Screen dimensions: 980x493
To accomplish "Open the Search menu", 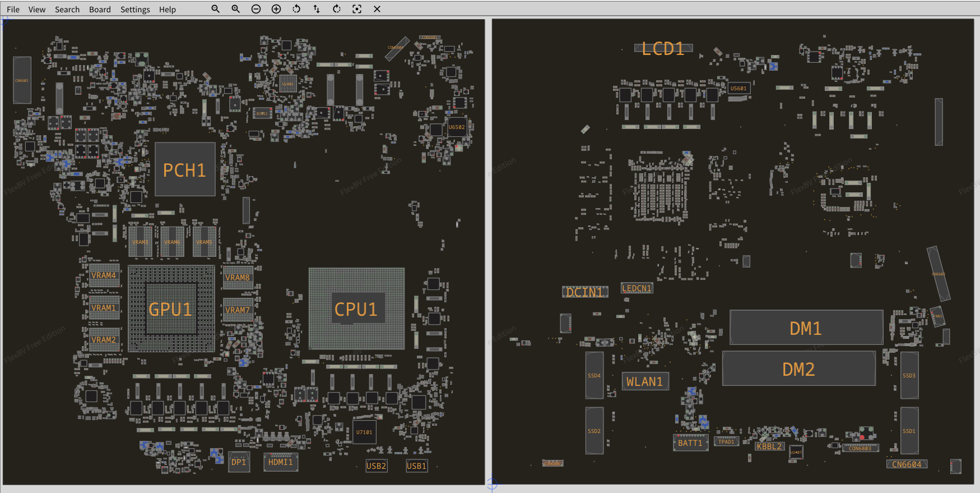I will point(67,10).
